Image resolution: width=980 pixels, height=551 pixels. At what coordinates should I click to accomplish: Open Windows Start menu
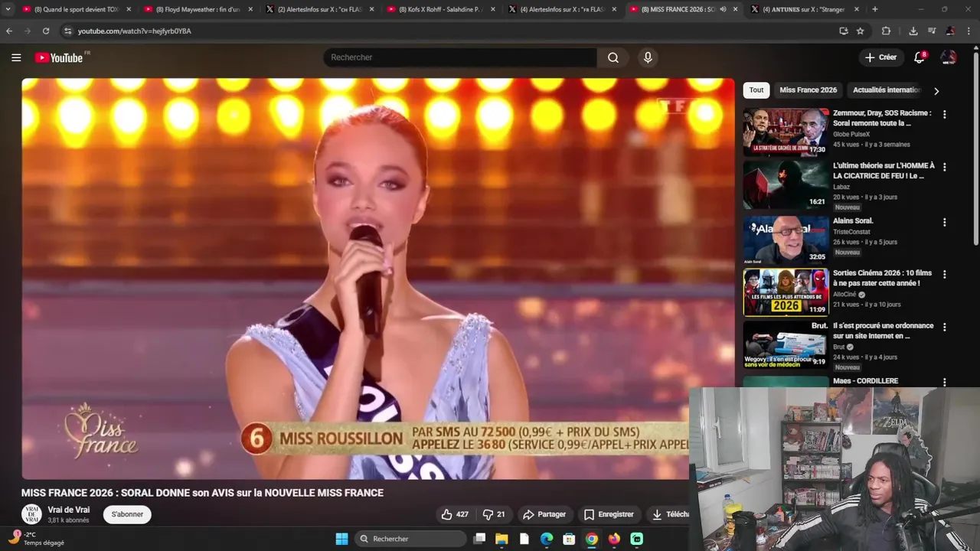341,539
